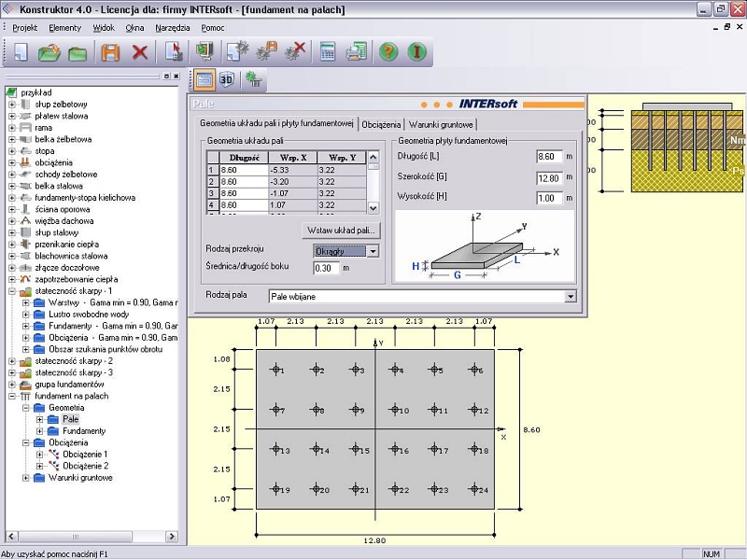Select the 'więźba dachowa' tree item
Viewport: 747px width, 560px height.
pos(63,221)
